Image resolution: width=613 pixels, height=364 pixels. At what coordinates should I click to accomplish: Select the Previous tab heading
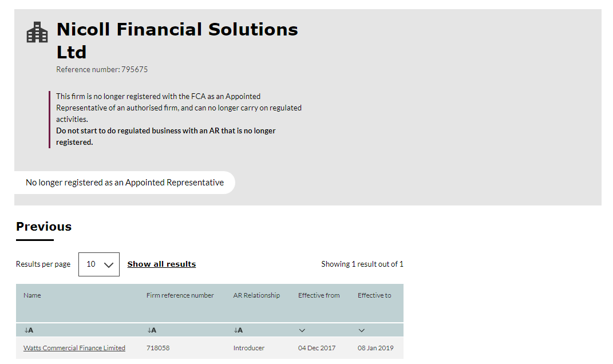pyautogui.click(x=43, y=227)
